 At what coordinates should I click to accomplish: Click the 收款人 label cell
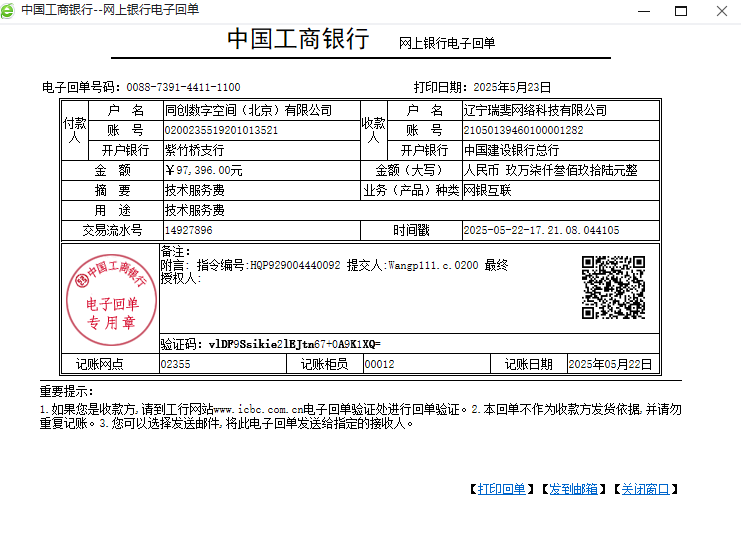(x=374, y=130)
